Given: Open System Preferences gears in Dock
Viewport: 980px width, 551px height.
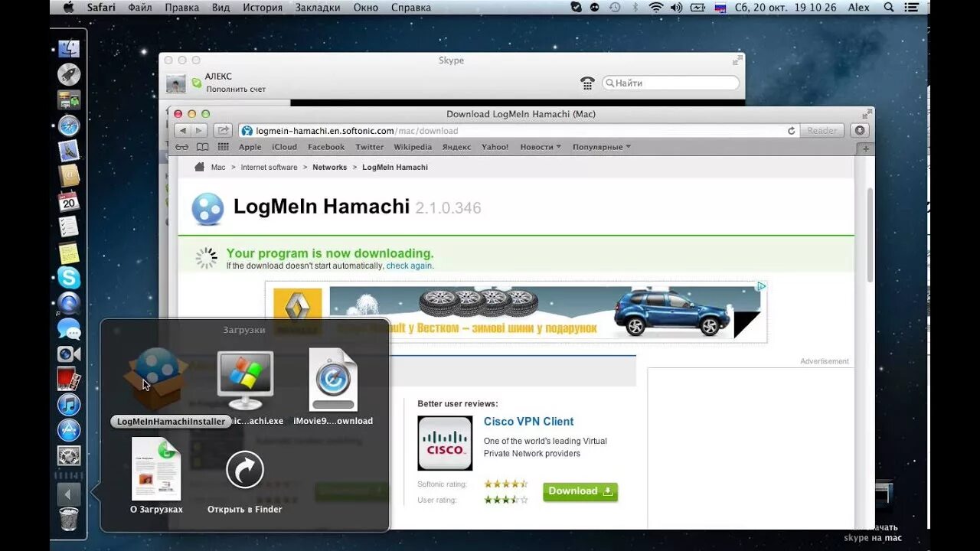Looking at the screenshot, I should [69, 456].
